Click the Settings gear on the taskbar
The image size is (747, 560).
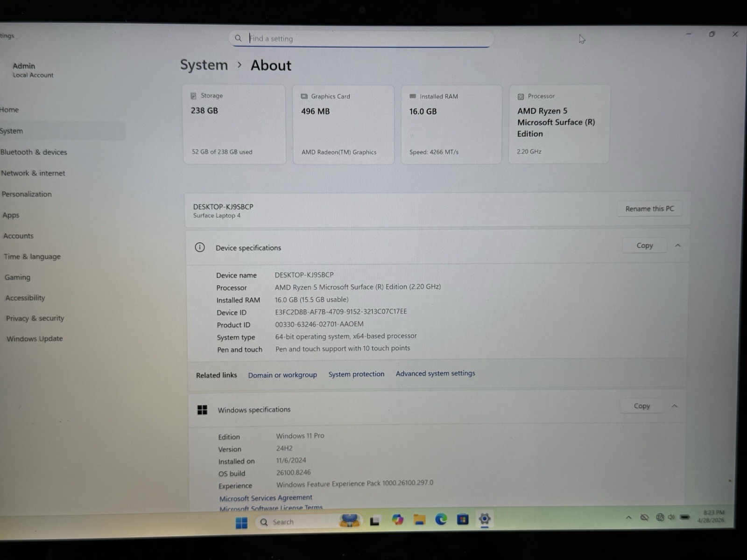[x=484, y=518]
